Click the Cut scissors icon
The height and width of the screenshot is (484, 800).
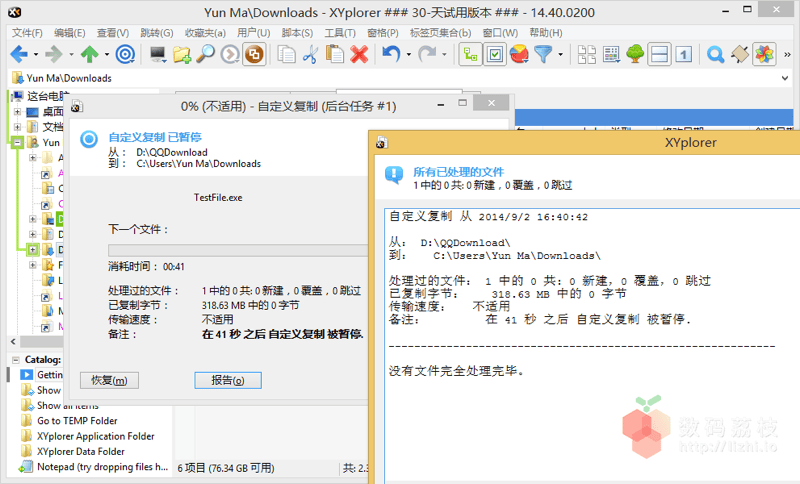(x=310, y=54)
